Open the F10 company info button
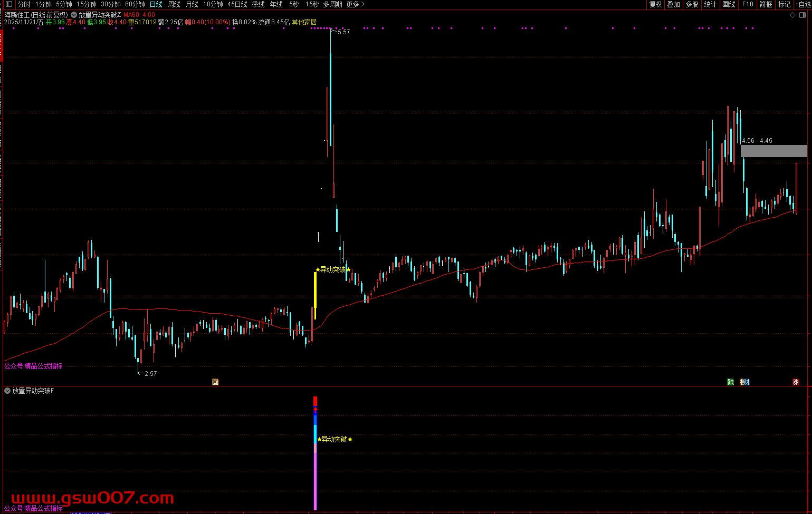This screenshot has height=514, width=812. tap(748, 4)
